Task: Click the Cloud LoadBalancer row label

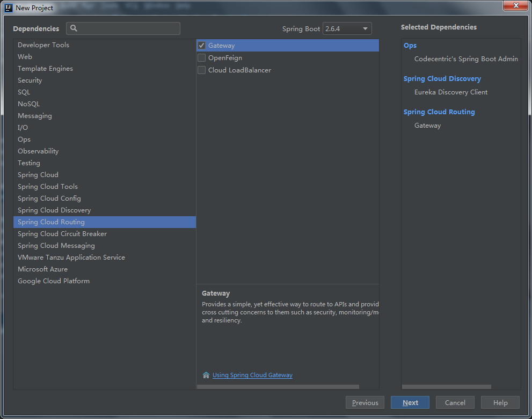Action: tap(239, 70)
